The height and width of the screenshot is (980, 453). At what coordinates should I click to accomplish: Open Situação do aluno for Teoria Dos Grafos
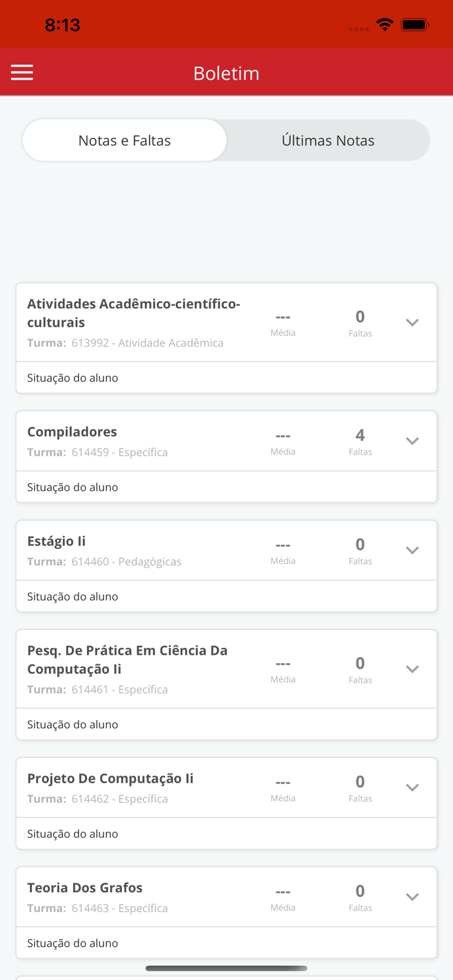(72, 943)
